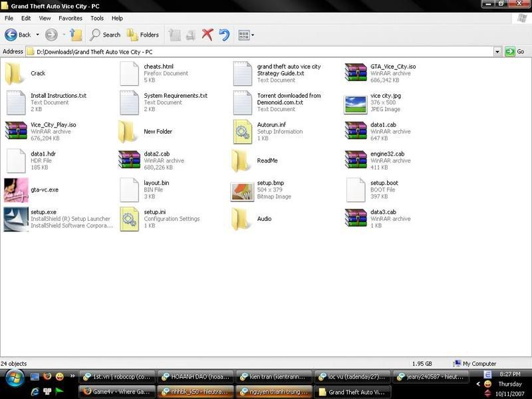Click the Go button
Viewport: 532px width, 399px height.
coord(515,52)
